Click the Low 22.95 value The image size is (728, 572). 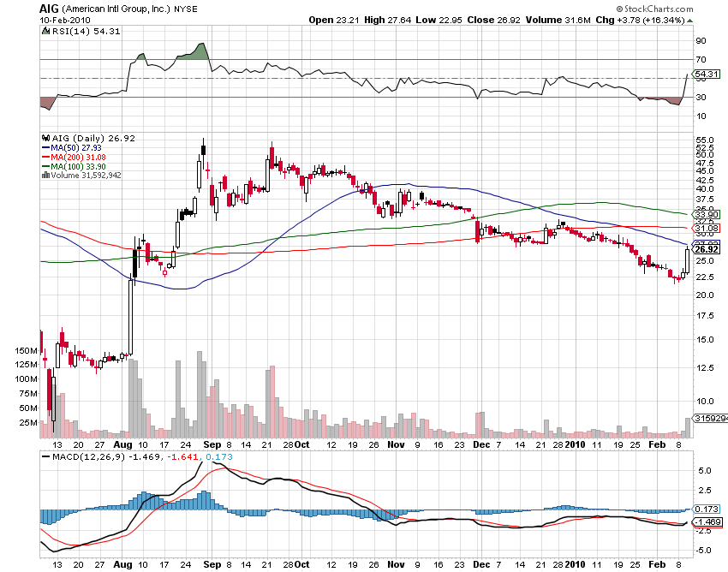click(x=439, y=20)
